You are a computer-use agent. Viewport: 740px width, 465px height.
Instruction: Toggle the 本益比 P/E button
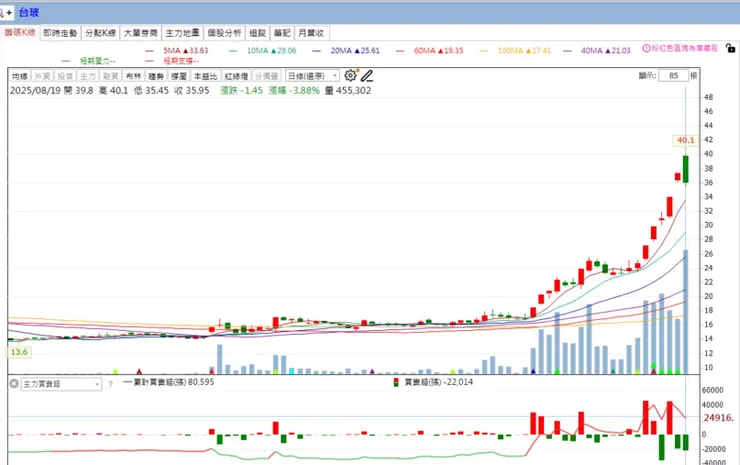tap(206, 76)
